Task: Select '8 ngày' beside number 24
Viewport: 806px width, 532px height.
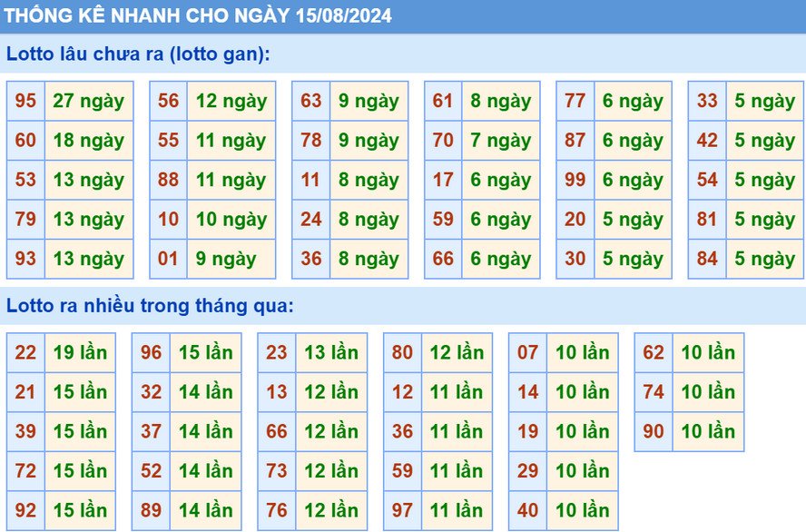Action: tap(369, 220)
